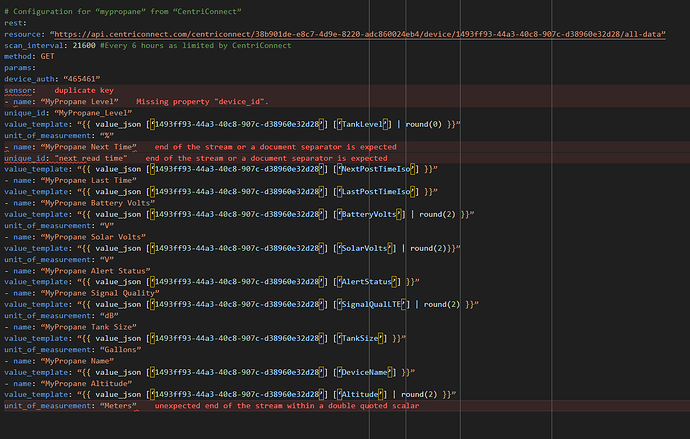Click the name value "MyPropane Level"
This screenshot has width=690, height=439.
[80, 102]
